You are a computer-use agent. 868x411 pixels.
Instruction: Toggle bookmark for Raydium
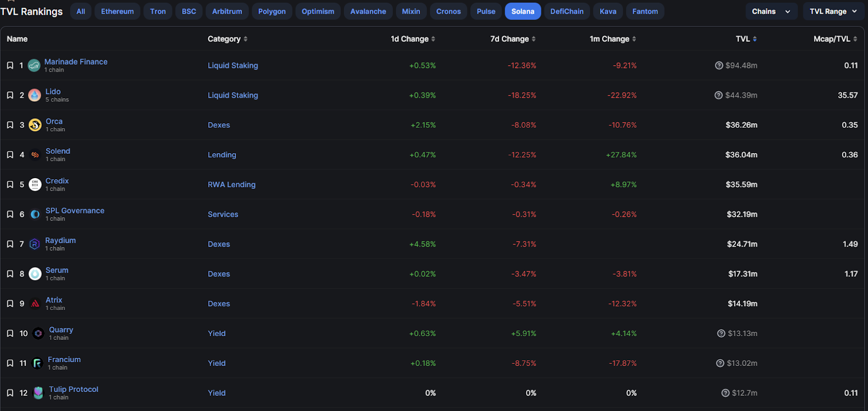tap(10, 244)
